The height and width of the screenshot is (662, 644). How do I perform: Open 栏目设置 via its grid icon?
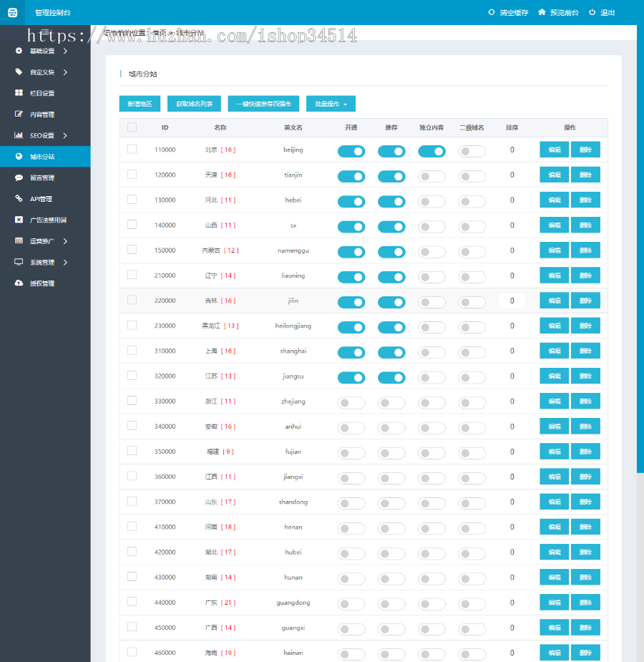19,93
